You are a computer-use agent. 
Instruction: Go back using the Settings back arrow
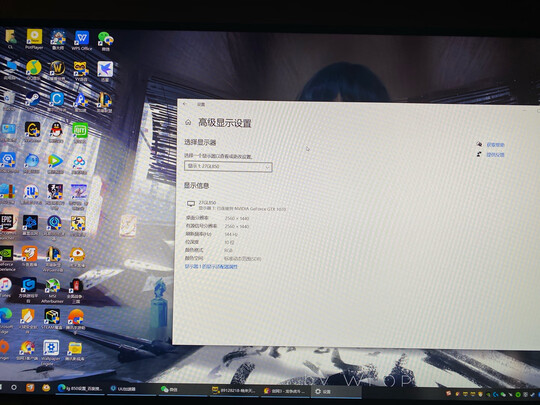click(x=185, y=104)
